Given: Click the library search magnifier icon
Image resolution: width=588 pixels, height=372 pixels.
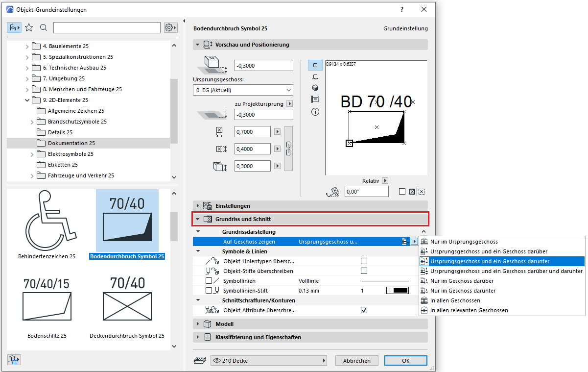Looking at the screenshot, I should (x=44, y=27).
